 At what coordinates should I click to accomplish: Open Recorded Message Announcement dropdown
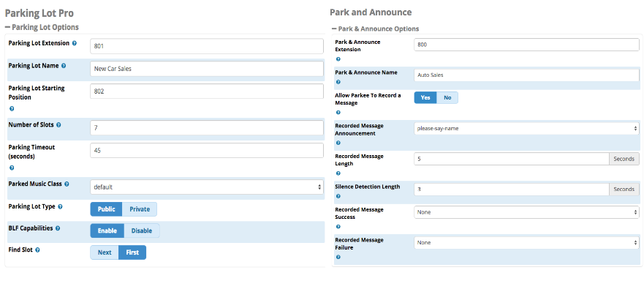coord(526,128)
